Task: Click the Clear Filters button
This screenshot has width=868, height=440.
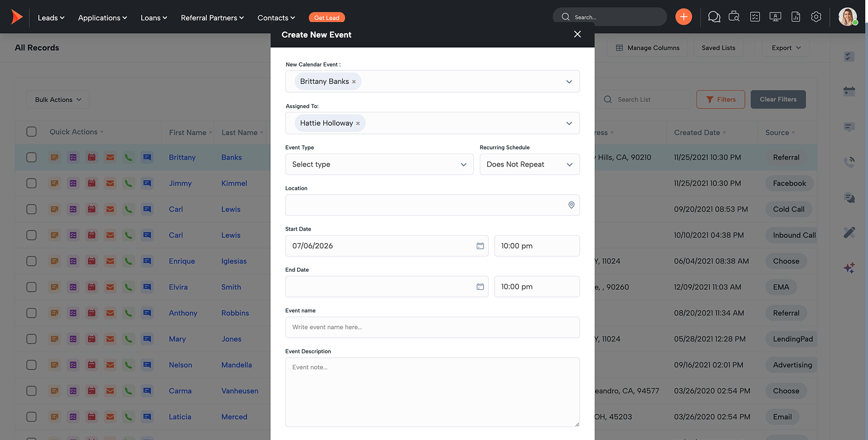Action: click(x=778, y=100)
